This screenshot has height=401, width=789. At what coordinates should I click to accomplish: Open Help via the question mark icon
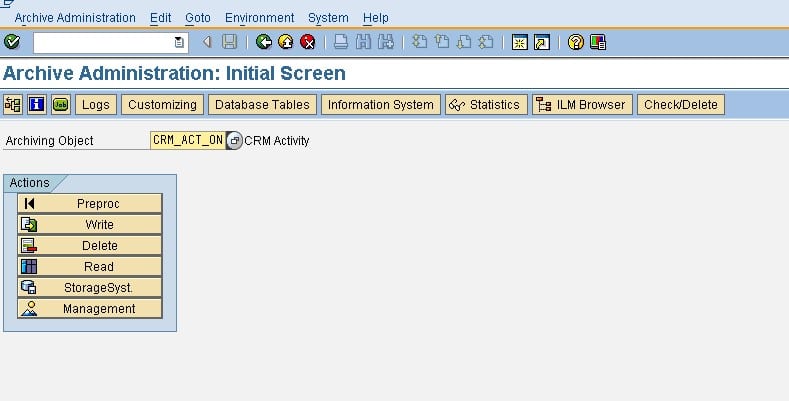(576, 42)
